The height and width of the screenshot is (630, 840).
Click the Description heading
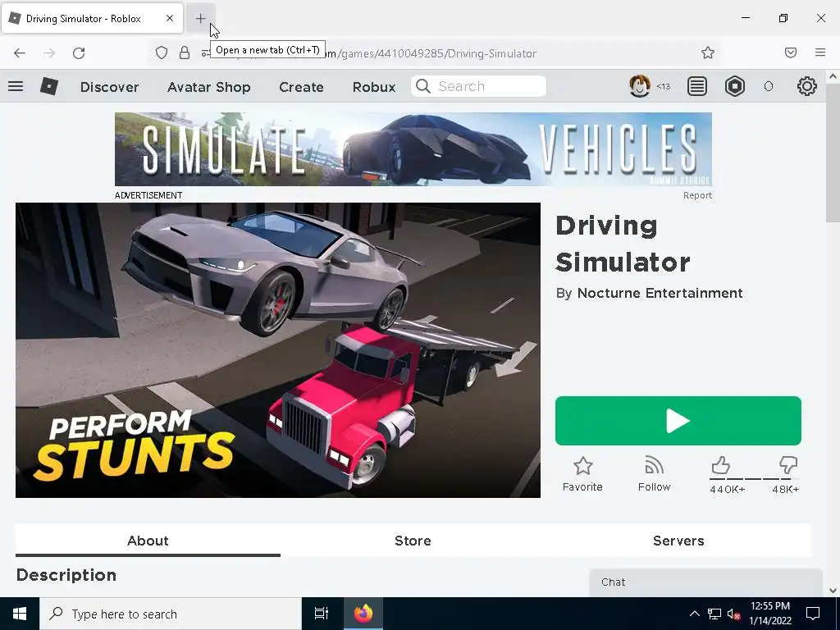[x=66, y=575]
